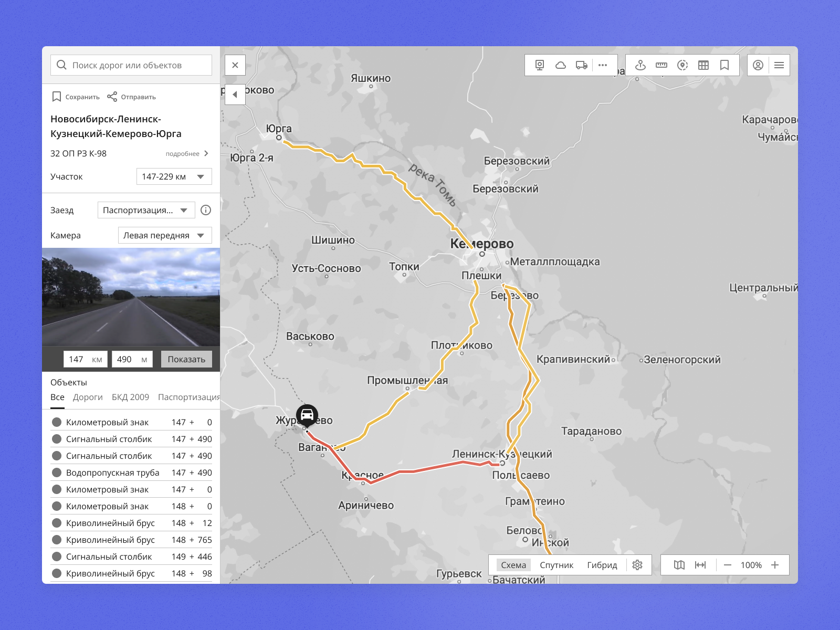Click the car marker on the map
This screenshot has height=630, width=840.
tap(307, 415)
